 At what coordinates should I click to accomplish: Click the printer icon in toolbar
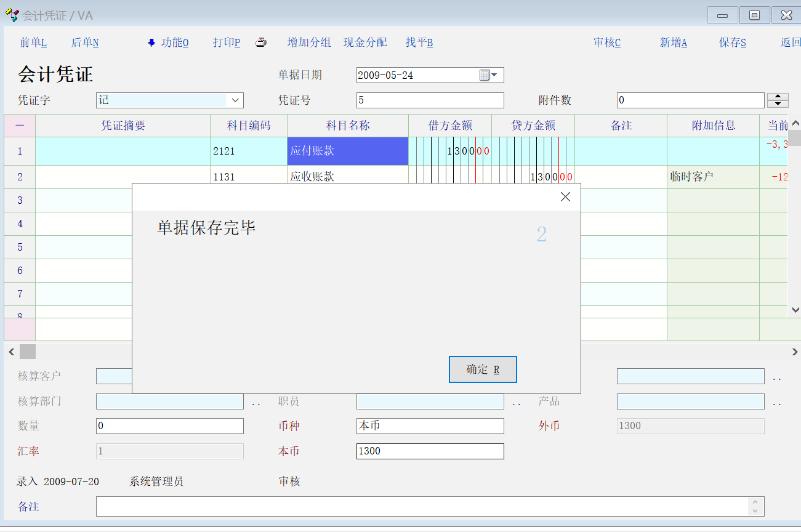261,42
